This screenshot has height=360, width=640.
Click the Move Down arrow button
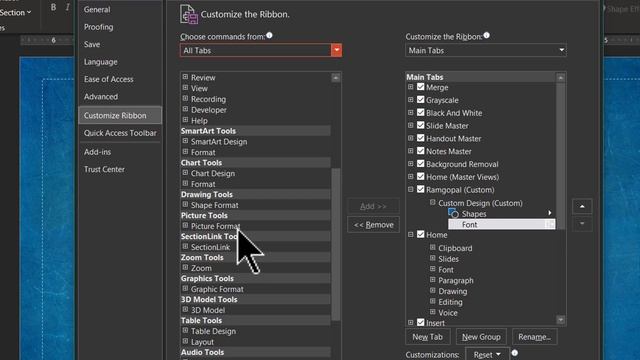(582, 224)
